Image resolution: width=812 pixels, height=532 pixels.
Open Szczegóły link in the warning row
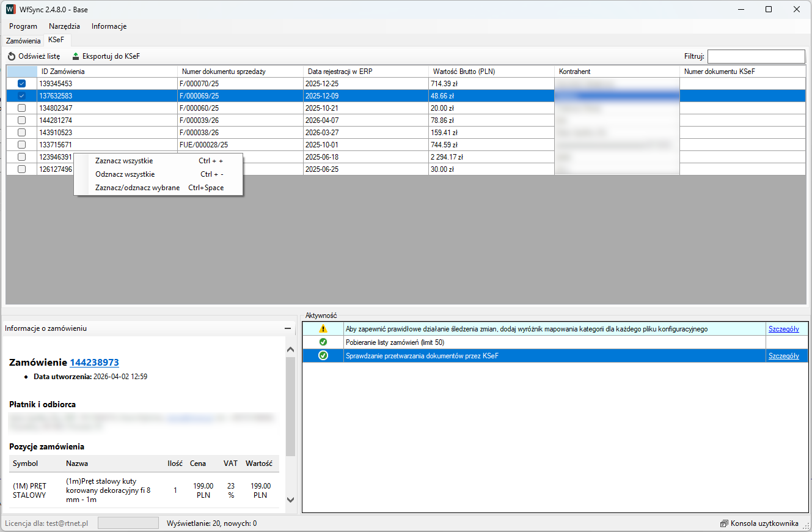click(783, 329)
